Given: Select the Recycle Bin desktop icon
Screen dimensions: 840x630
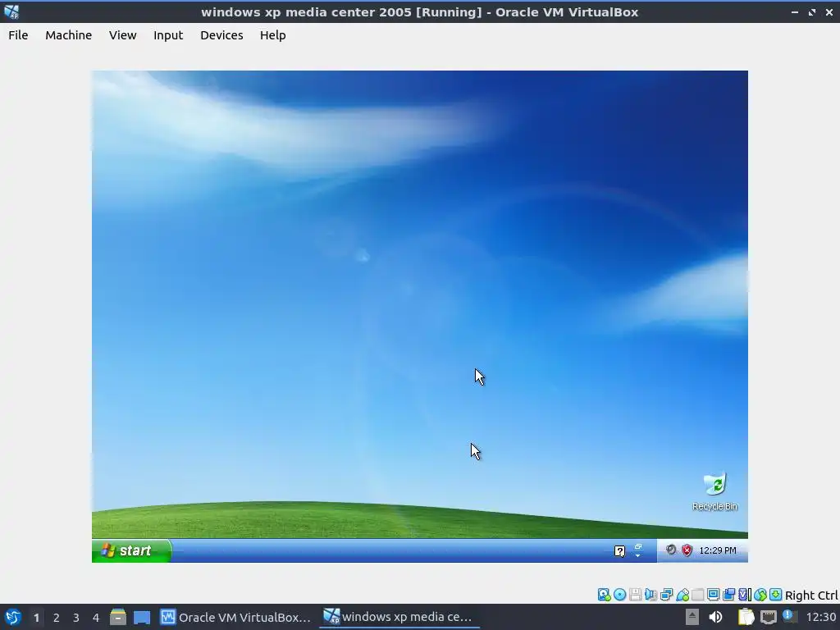Looking at the screenshot, I should coord(714,491).
